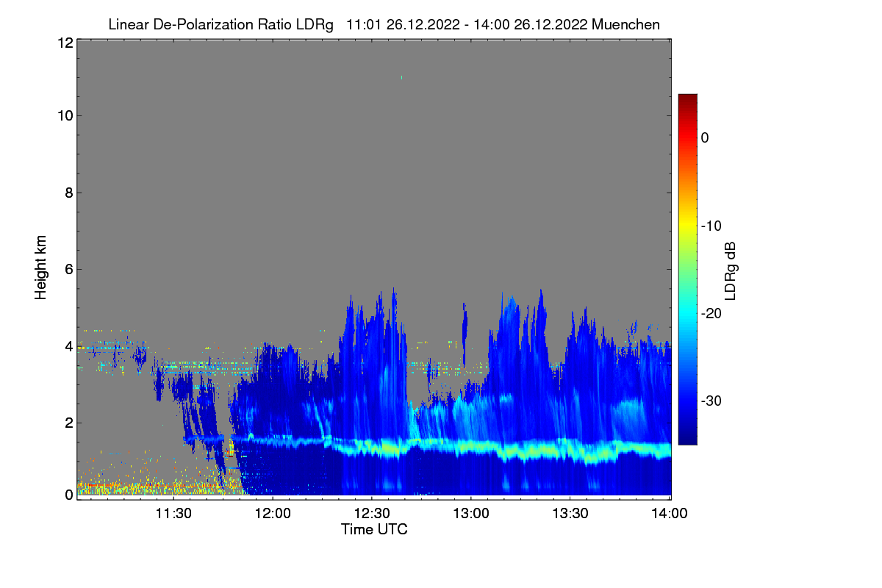Image resolution: width=882 pixels, height=588 pixels.
Task: Click the '-30' colorbar tick value
Action: point(711,401)
